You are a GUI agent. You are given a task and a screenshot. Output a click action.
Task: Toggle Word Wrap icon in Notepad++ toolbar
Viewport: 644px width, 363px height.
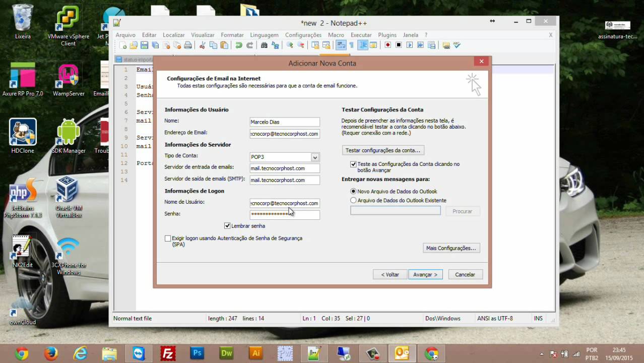[x=340, y=45]
